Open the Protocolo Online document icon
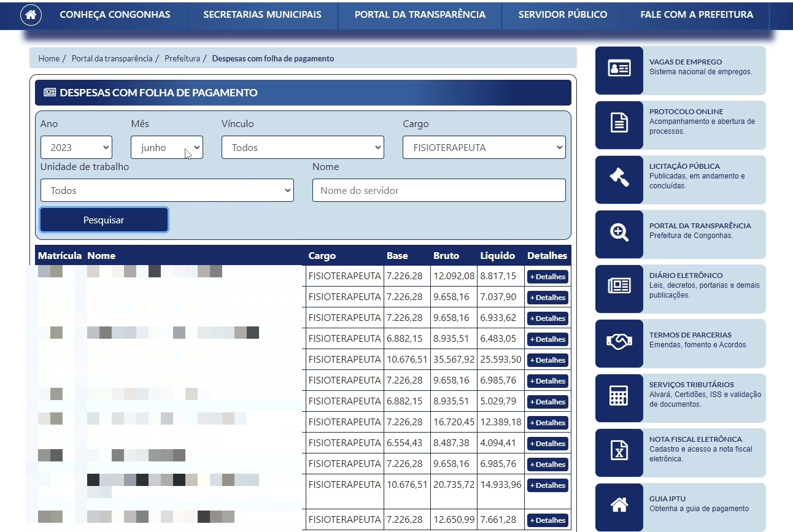793x532 pixels. (619, 123)
